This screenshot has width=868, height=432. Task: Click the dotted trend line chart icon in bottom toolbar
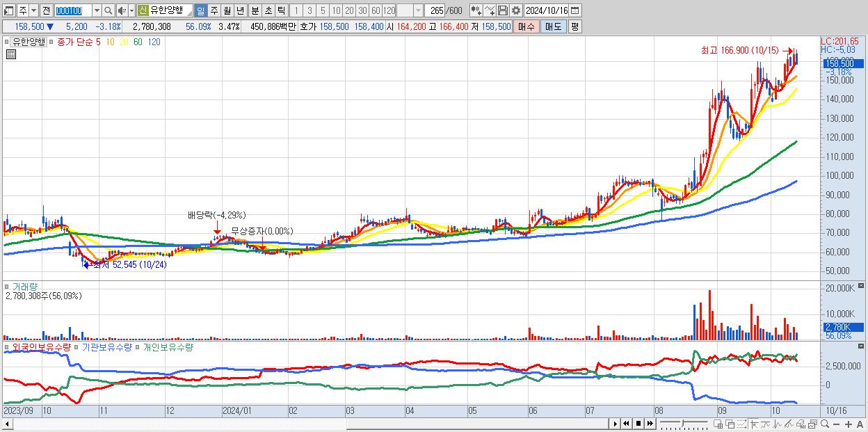point(741,424)
